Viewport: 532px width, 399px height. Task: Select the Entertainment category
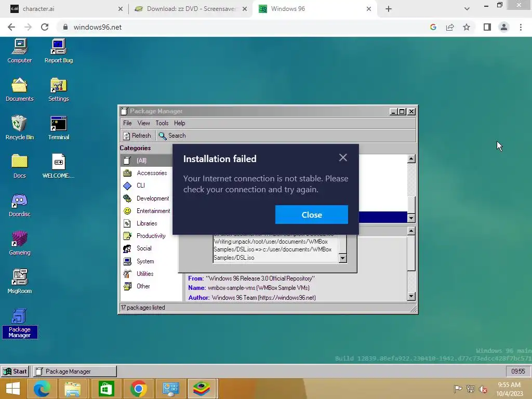coord(147,211)
